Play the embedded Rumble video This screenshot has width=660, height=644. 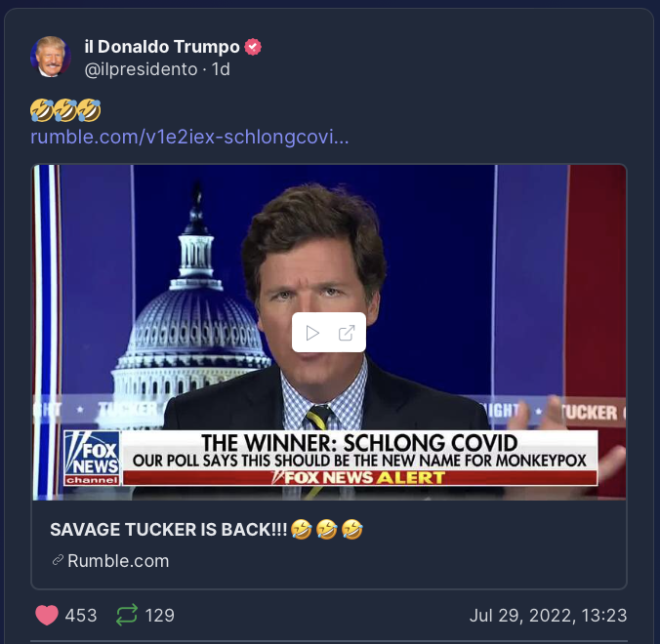[x=311, y=333]
